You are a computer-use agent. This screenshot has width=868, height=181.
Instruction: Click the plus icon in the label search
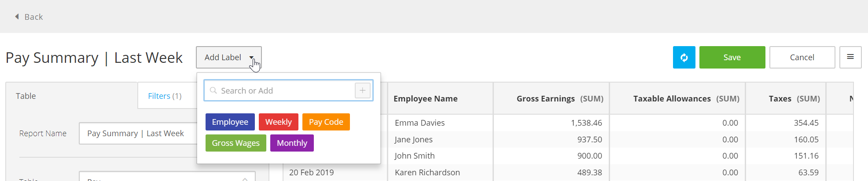pos(363,90)
